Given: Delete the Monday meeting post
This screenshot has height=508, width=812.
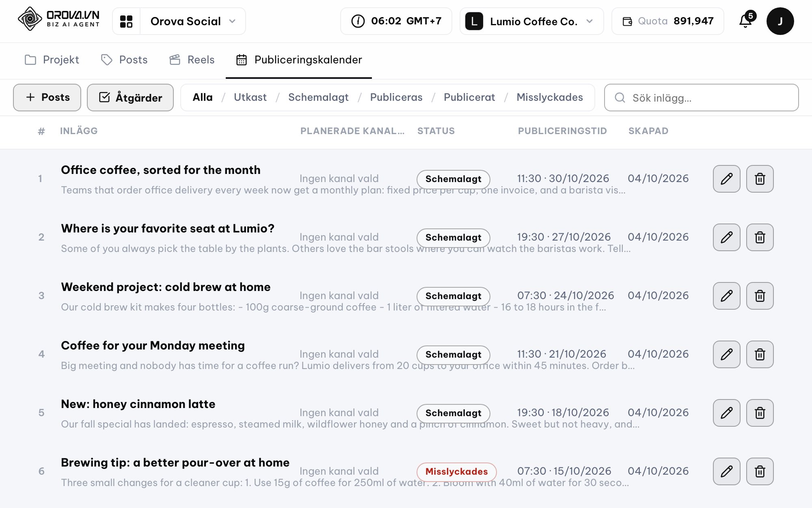Looking at the screenshot, I should [x=760, y=354].
